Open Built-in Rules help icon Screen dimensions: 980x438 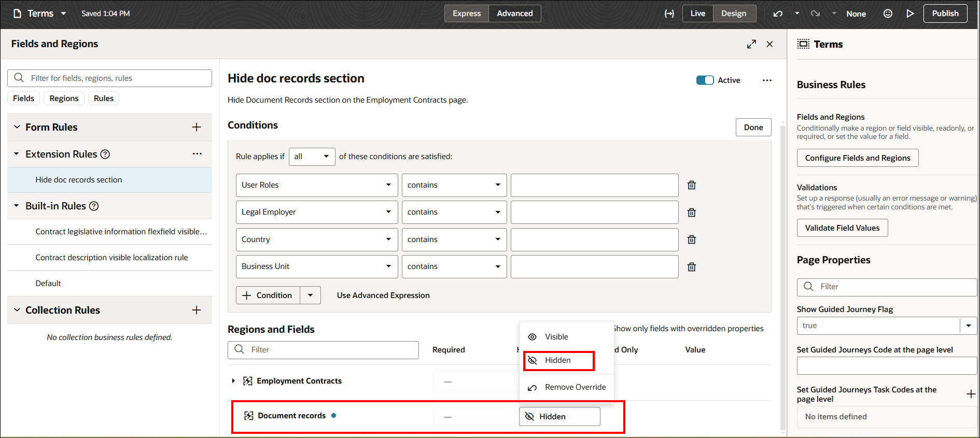coord(94,206)
